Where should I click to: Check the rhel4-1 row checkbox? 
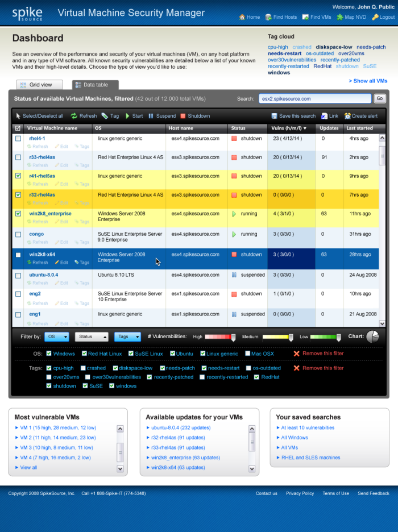click(18, 139)
